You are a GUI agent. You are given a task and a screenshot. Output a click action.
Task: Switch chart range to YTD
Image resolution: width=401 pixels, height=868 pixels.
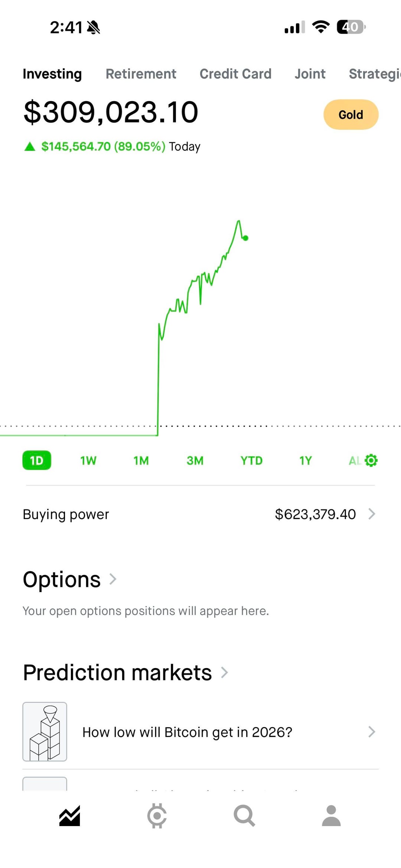pos(251,460)
